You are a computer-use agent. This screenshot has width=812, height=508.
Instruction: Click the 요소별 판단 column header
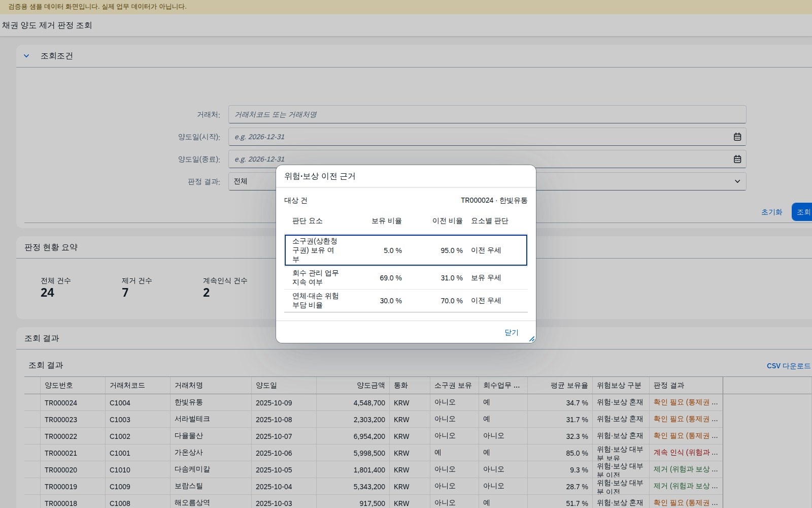(489, 221)
